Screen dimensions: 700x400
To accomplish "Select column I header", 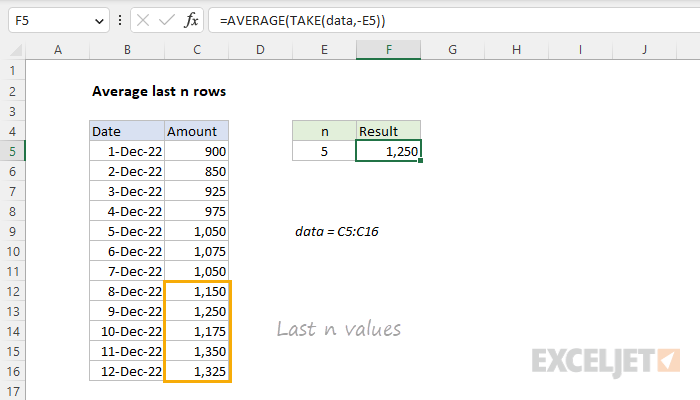I will pos(580,50).
